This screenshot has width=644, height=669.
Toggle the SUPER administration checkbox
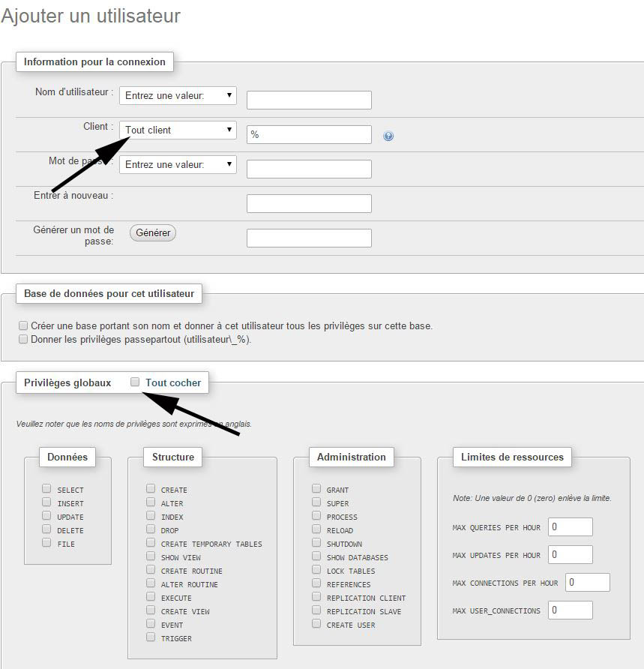pos(316,502)
